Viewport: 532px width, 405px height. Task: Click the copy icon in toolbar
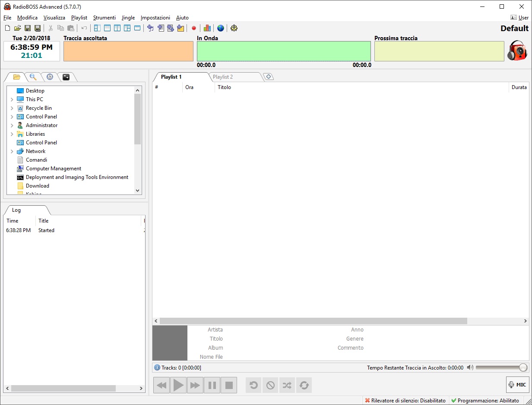tap(60, 28)
